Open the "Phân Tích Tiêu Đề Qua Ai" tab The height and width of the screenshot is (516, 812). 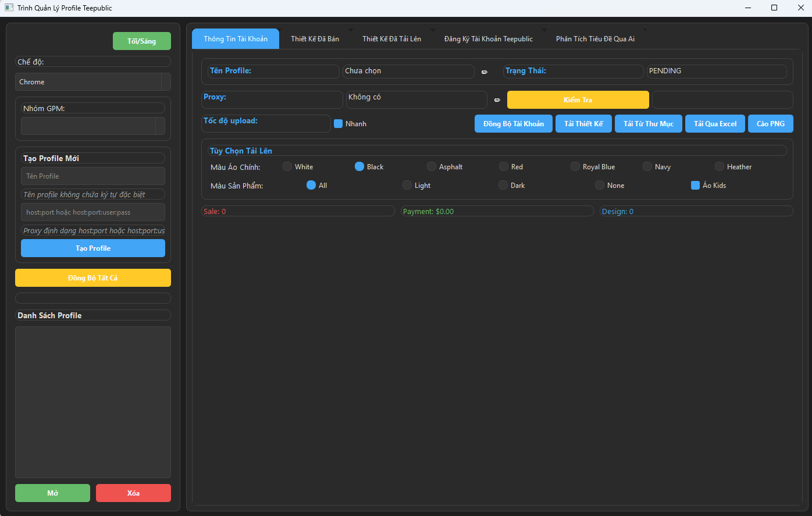596,38
